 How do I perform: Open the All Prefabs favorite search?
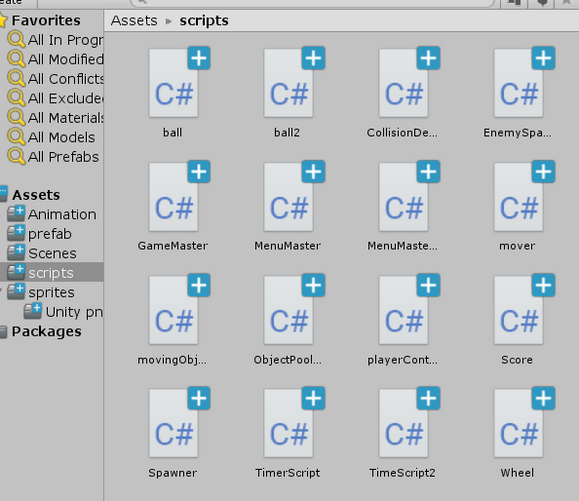tap(54, 157)
